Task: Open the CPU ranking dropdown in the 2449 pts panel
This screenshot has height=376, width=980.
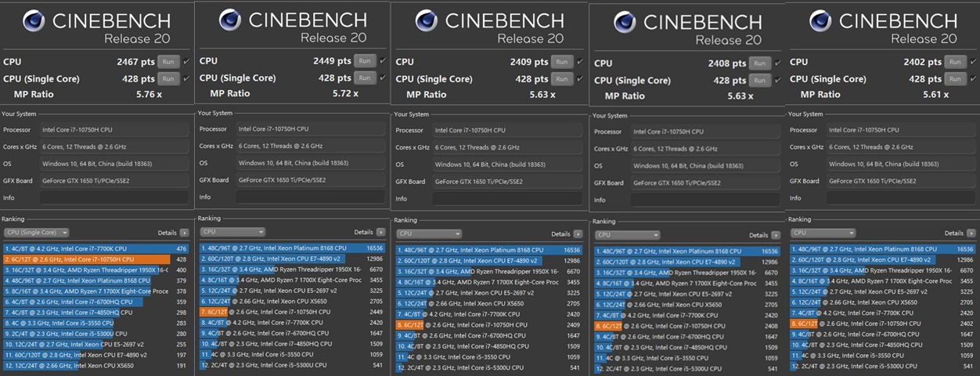Action: [x=232, y=232]
